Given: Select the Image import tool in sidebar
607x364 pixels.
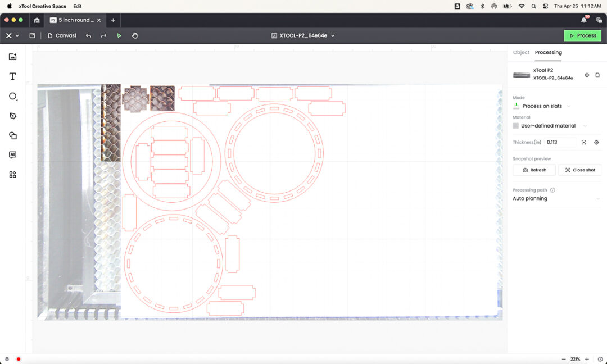Looking at the screenshot, I should click(12, 57).
